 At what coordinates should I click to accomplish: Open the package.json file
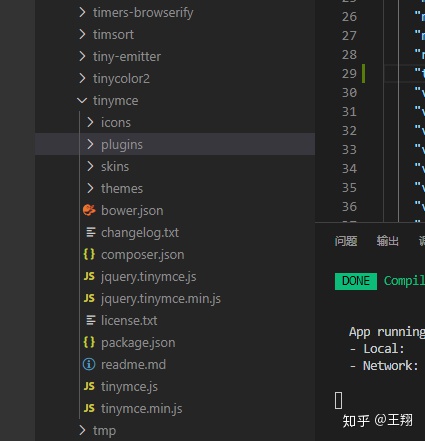[x=138, y=342]
